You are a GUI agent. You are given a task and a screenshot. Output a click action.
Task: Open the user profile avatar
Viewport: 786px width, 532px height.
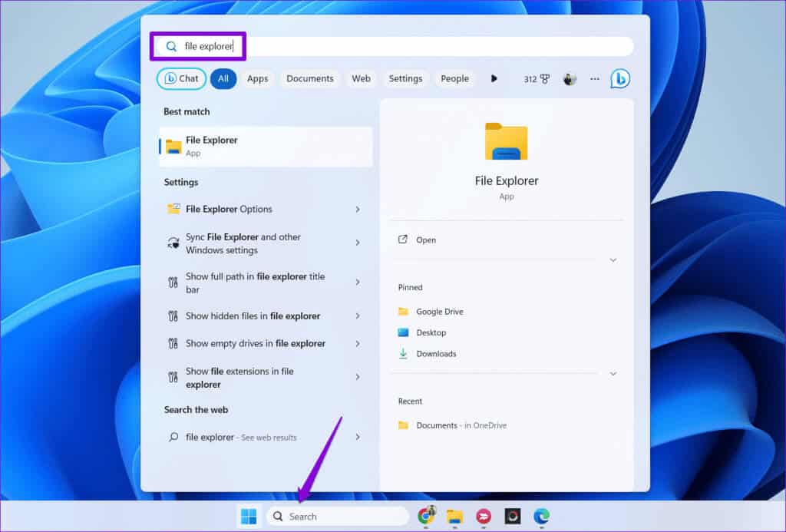(570, 79)
